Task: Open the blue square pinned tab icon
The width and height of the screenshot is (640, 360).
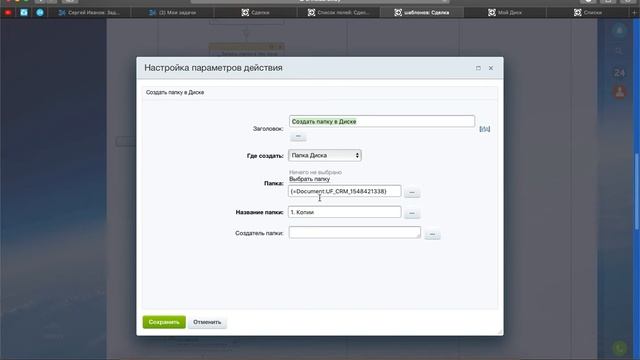Action: pos(24,13)
